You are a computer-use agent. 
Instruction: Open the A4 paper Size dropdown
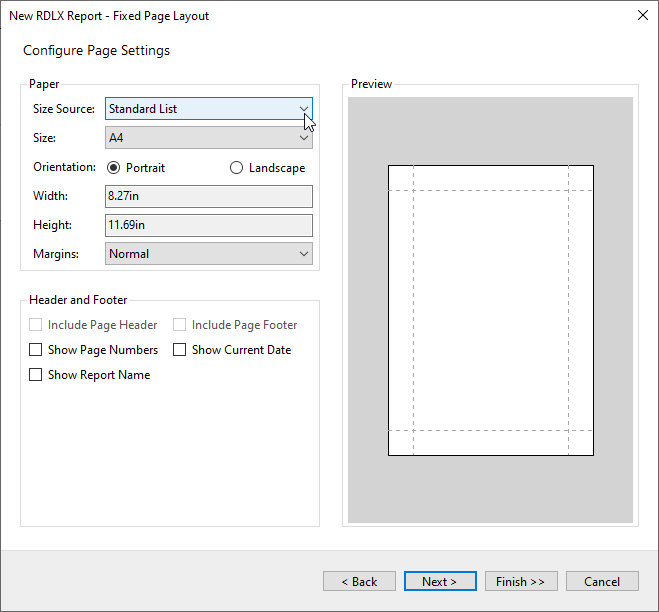point(208,138)
